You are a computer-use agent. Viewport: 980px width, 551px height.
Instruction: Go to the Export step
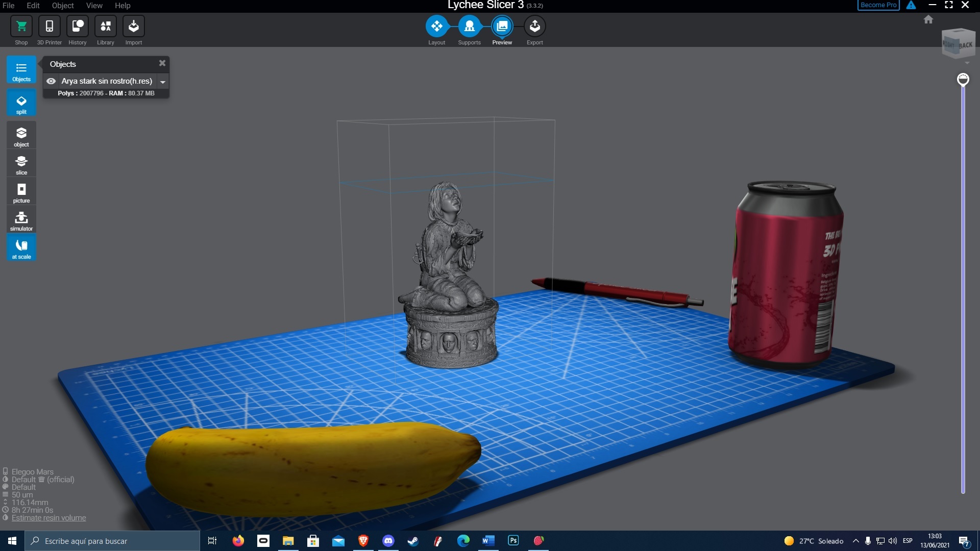point(535,27)
